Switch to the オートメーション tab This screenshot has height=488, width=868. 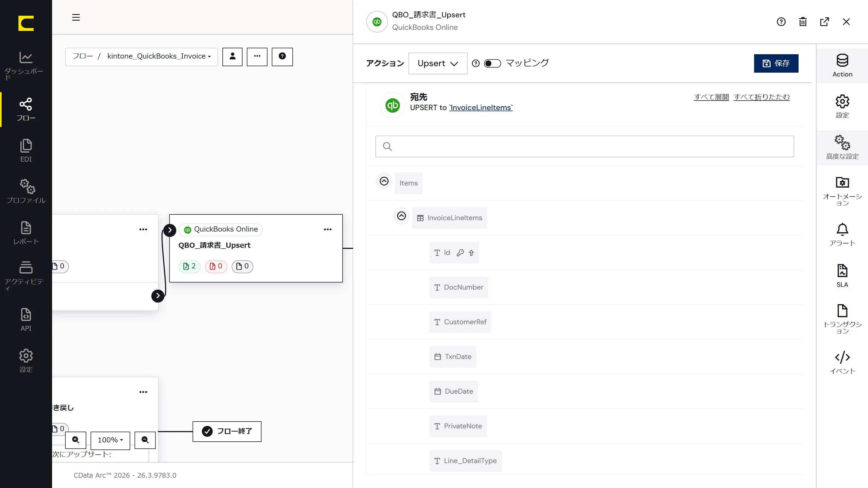coord(842,191)
